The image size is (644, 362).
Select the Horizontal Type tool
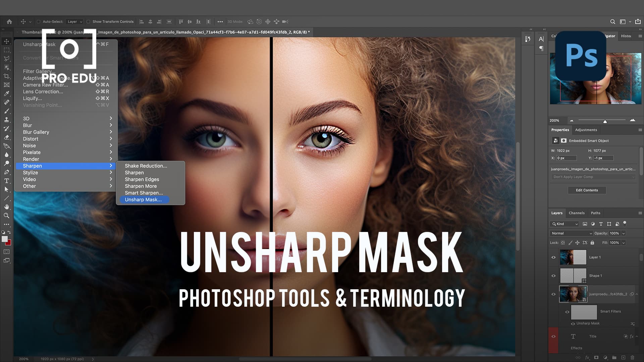click(x=6, y=180)
